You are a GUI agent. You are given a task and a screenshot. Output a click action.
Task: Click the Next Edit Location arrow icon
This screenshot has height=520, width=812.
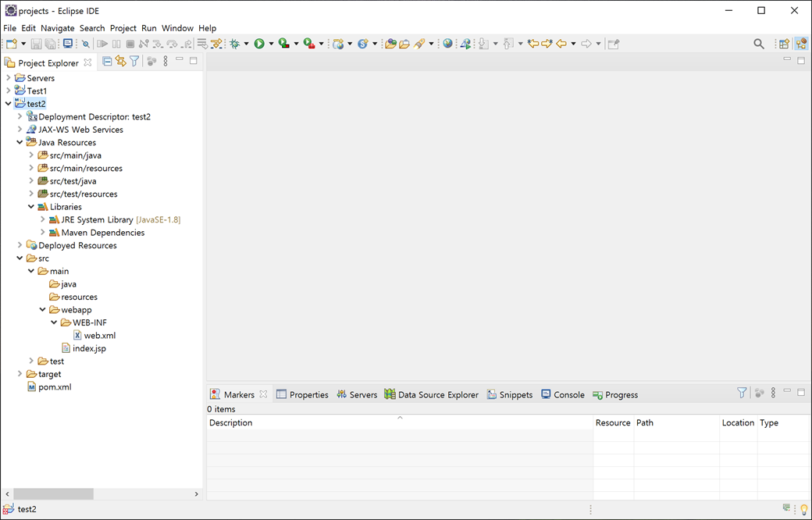(547, 44)
